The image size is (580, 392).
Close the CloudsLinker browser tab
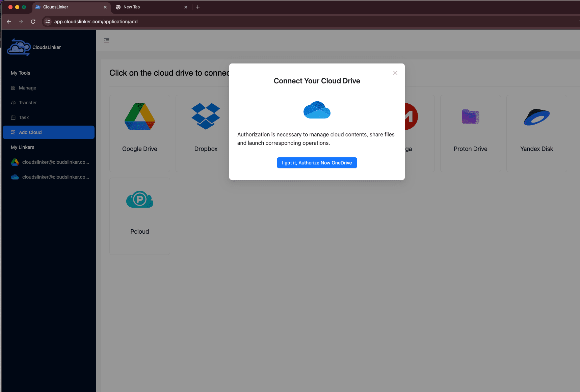(105, 7)
